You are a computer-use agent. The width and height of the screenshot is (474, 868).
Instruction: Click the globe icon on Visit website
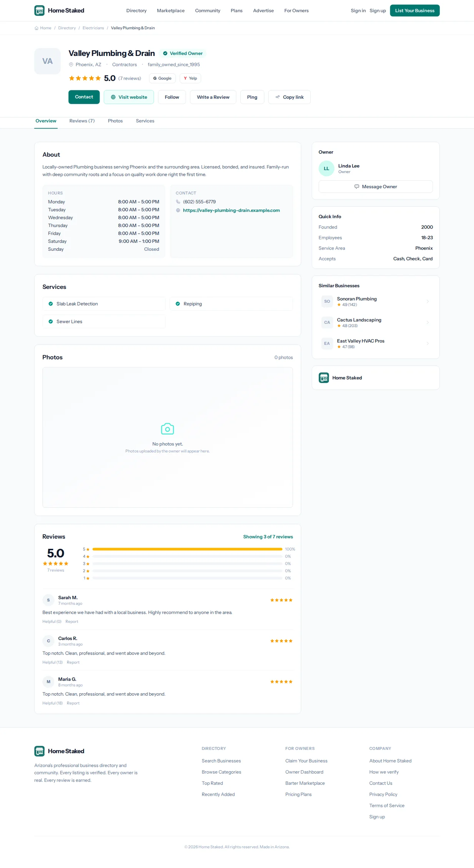click(113, 97)
